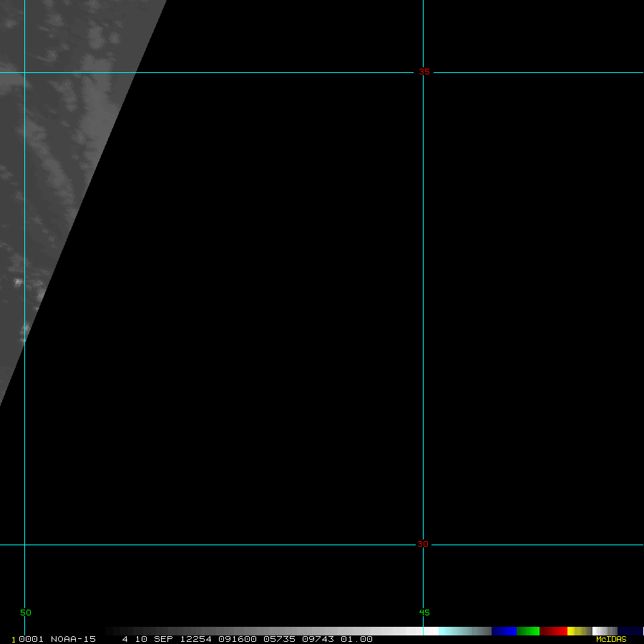Click the yellow segment of color bar
Viewport: 644px width, 644px height.
click(575, 631)
